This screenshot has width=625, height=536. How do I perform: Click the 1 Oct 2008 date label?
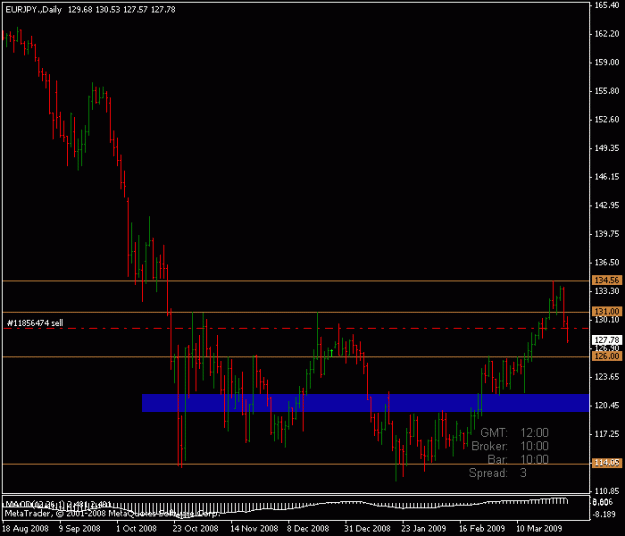click(136, 528)
